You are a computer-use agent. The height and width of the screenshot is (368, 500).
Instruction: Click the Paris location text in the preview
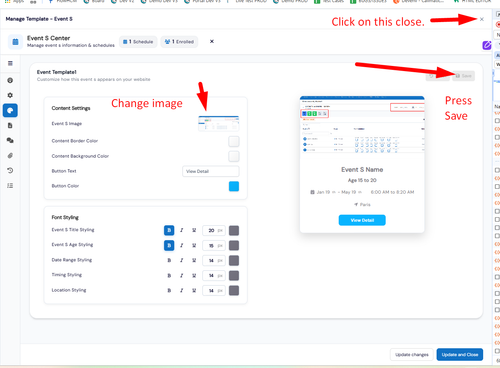365,205
